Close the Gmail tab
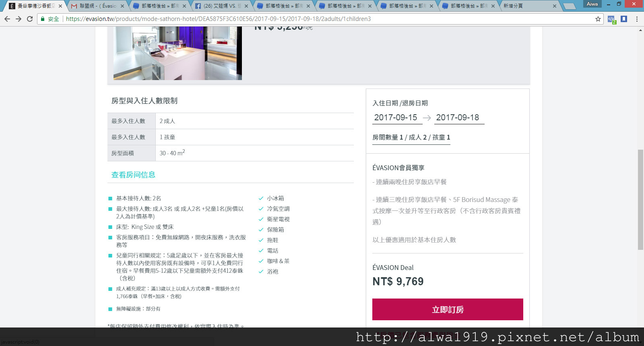The image size is (644, 346). 122,6
